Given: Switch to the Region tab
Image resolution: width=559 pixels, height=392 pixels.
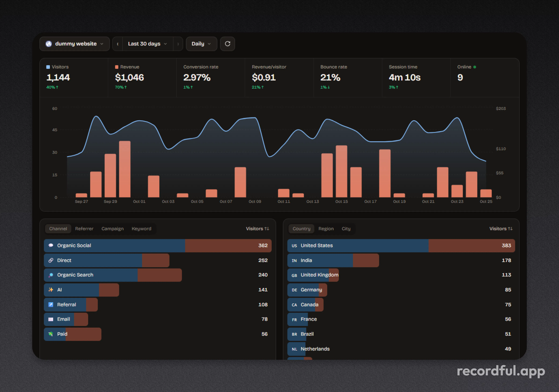Looking at the screenshot, I should [x=326, y=229].
